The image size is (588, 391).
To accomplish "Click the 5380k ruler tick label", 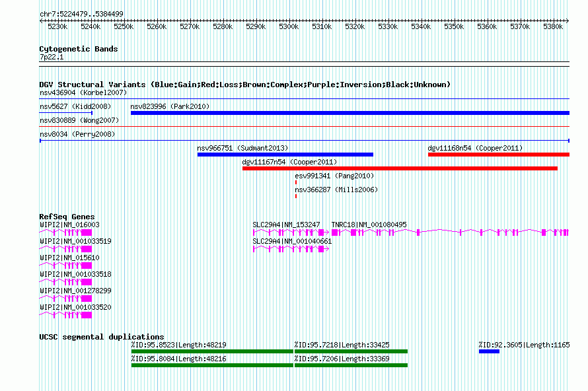I will click(x=553, y=26).
